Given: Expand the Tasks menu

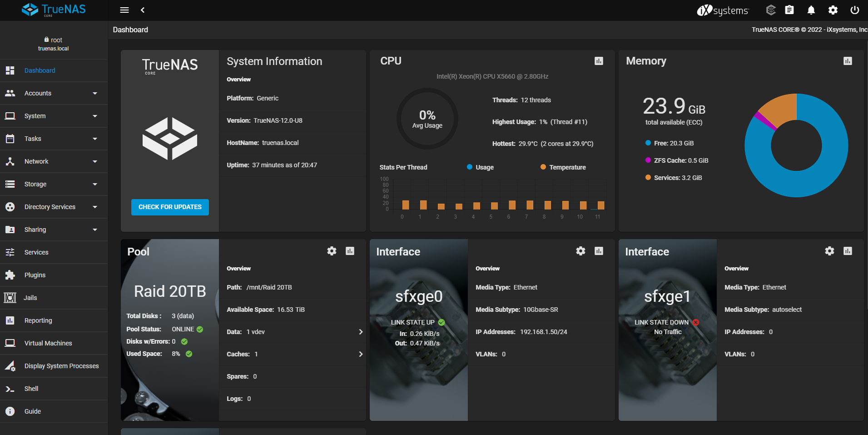Looking at the screenshot, I should pos(54,139).
